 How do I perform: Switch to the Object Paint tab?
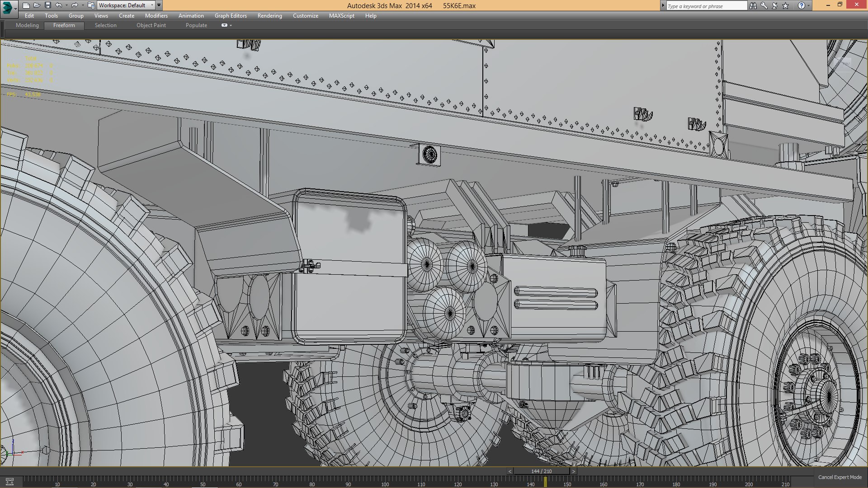point(151,25)
